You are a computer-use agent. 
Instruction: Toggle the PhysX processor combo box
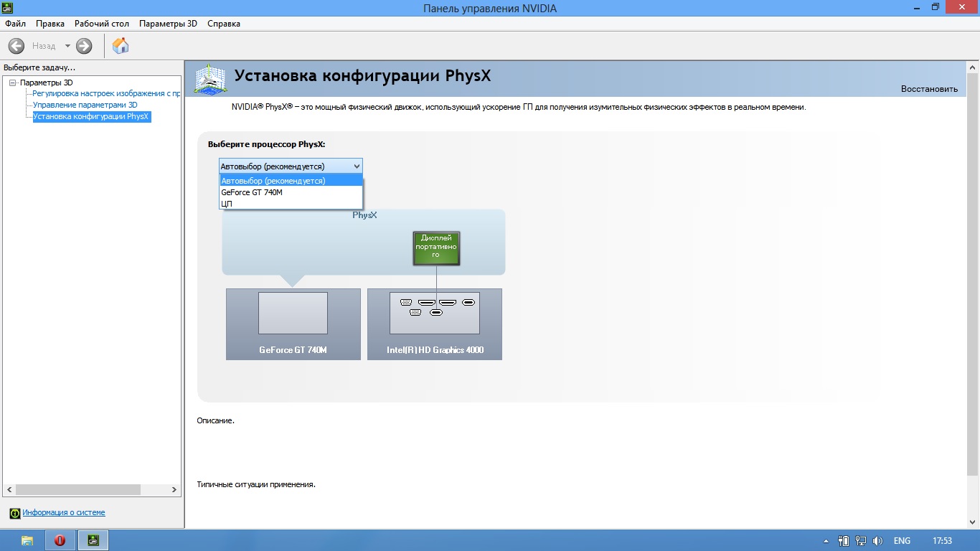click(x=291, y=166)
